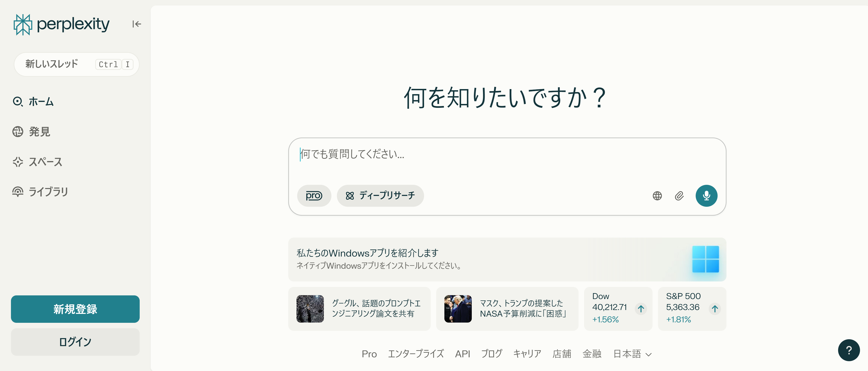Collapse the sidebar with the arrow icon
Screen dimensions: 868x371
click(136, 24)
